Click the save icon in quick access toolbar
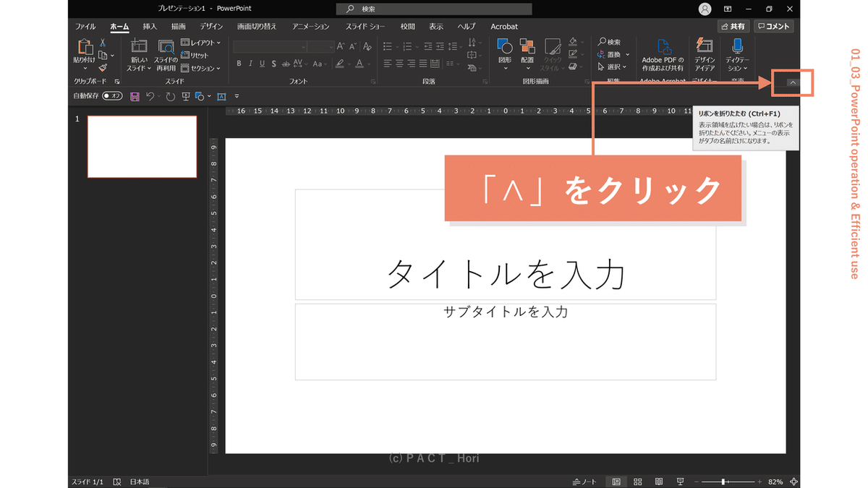This screenshot has width=868, height=488. 135,96
